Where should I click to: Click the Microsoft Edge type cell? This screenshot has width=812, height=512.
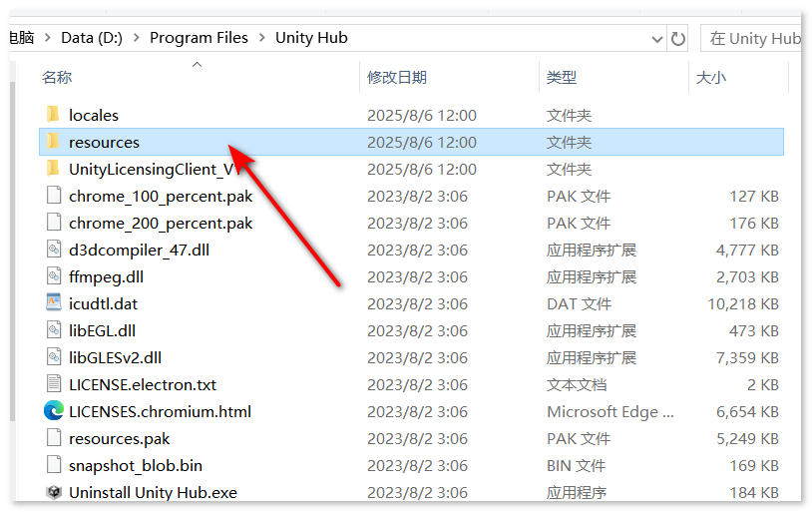pyautogui.click(x=610, y=411)
